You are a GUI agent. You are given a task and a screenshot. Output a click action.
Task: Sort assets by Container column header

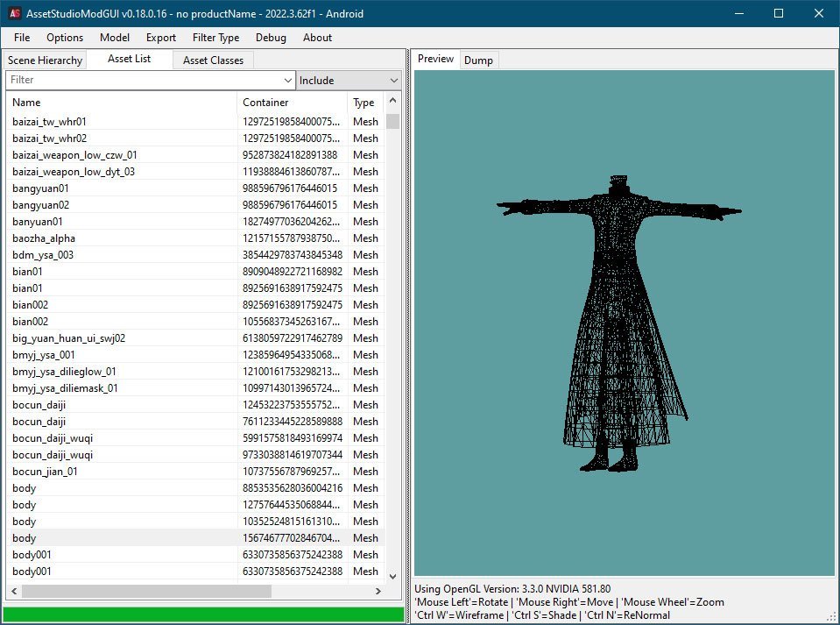point(293,103)
